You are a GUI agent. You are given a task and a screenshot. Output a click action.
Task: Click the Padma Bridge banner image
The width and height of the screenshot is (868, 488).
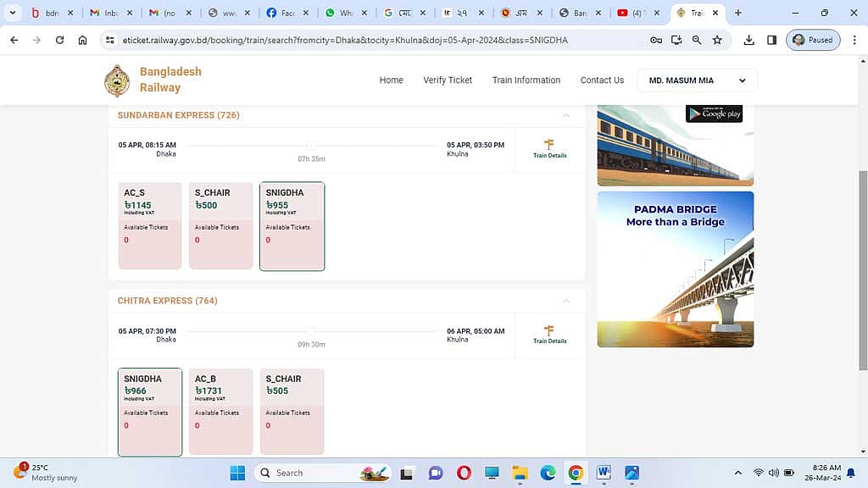676,269
